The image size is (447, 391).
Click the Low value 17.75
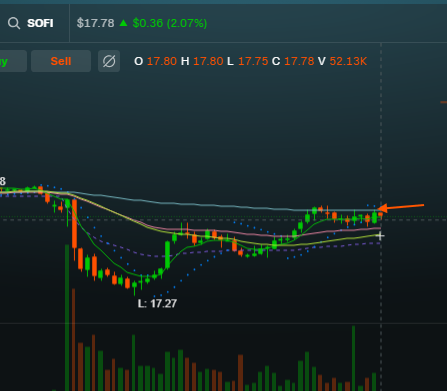tap(253, 61)
